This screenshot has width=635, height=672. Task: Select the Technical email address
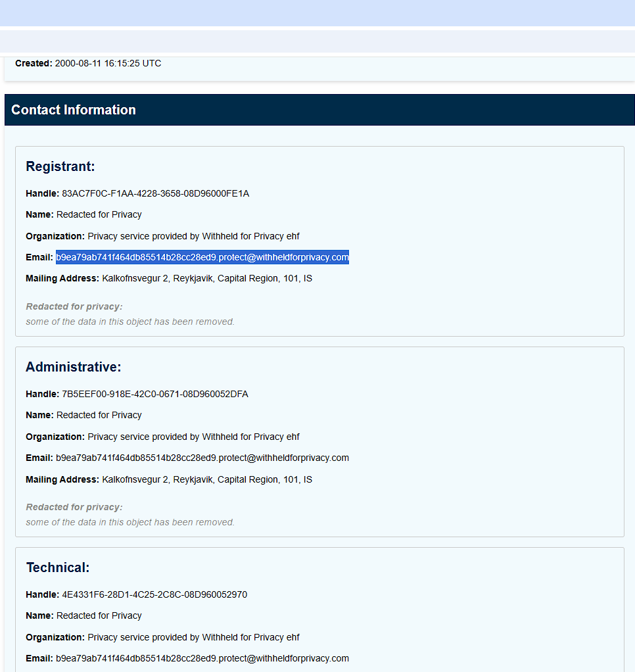(x=202, y=658)
